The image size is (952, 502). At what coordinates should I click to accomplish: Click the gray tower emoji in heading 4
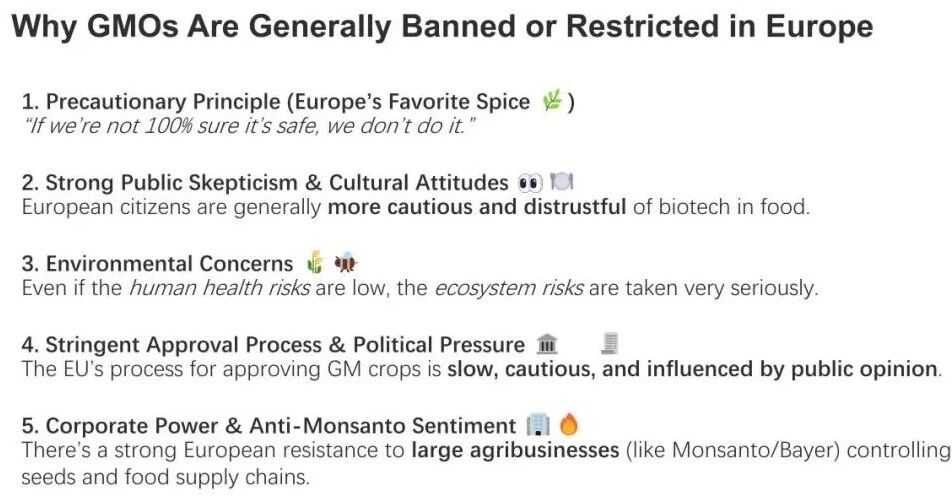click(609, 345)
